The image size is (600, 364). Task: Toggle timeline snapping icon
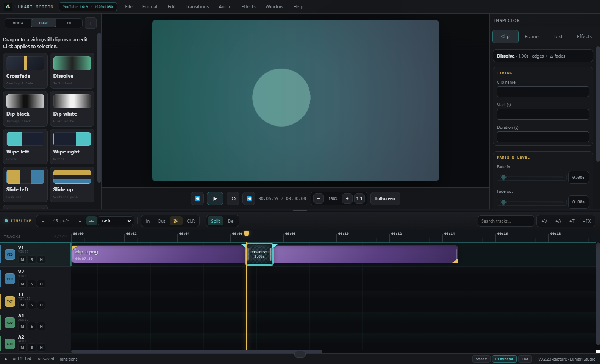click(x=91, y=221)
